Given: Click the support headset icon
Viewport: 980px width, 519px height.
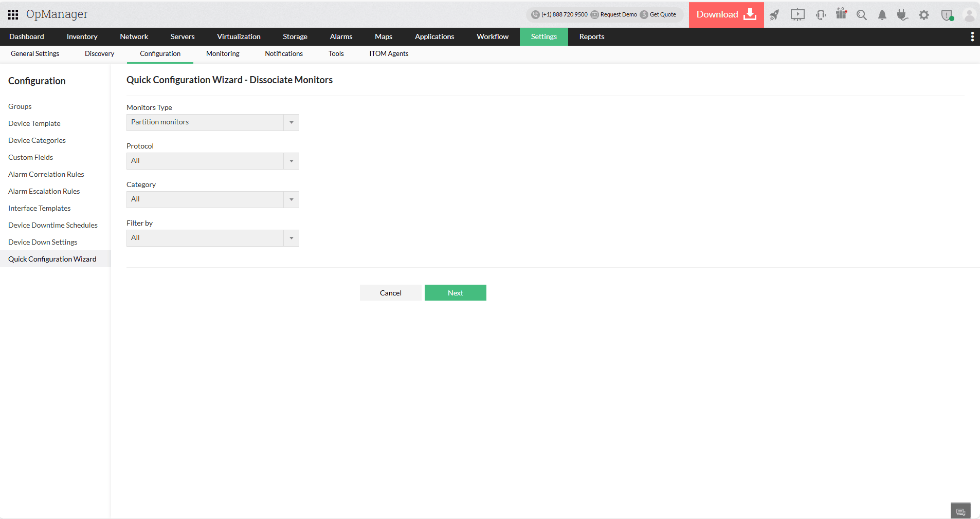Looking at the screenshot, I should pyautogui.click(x=821, y=15).
